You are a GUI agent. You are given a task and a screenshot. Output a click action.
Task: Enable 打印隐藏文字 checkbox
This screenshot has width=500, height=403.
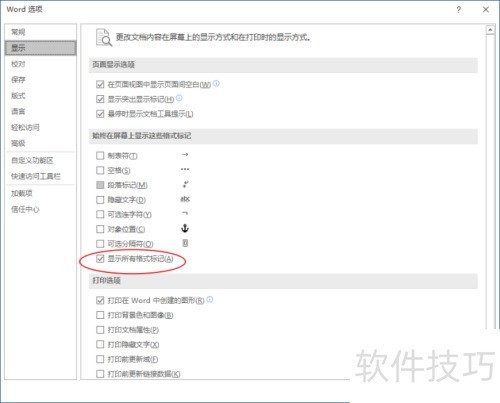pyautogui.click(x=100, y=344)
